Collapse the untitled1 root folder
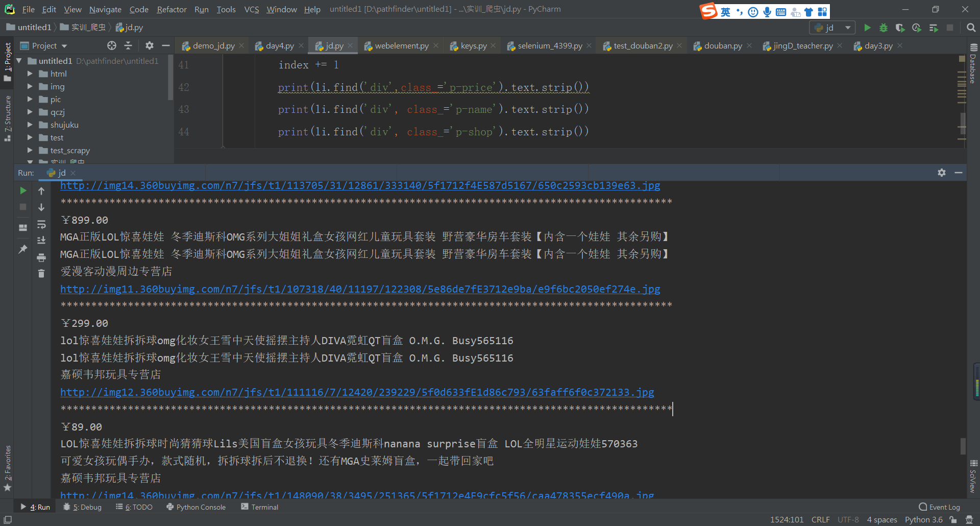 [19, 61]
